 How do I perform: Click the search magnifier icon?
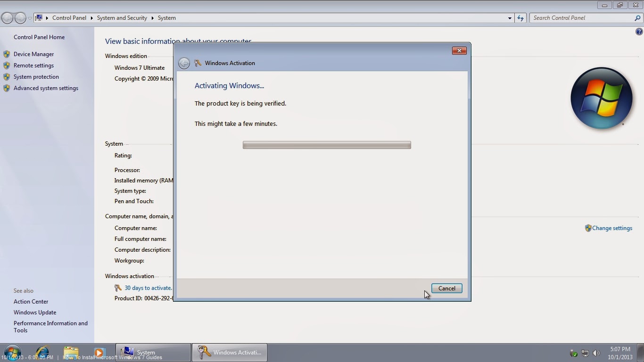(x=638, y=18)
